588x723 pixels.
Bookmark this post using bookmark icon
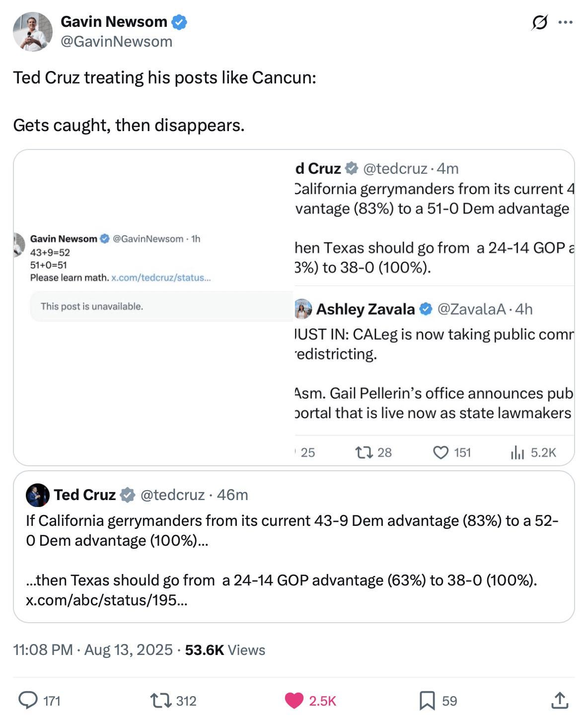point(427,701)
